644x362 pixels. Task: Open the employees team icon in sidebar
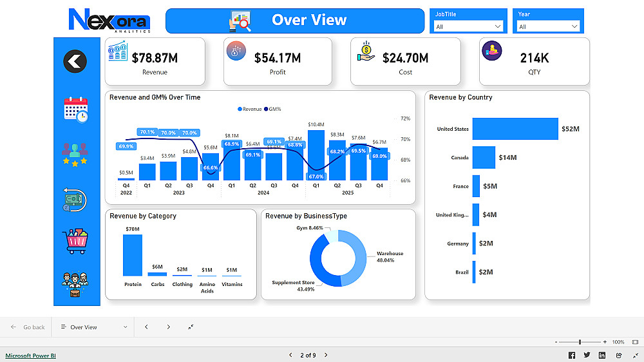pyautogui.click(x=75, y=284)
